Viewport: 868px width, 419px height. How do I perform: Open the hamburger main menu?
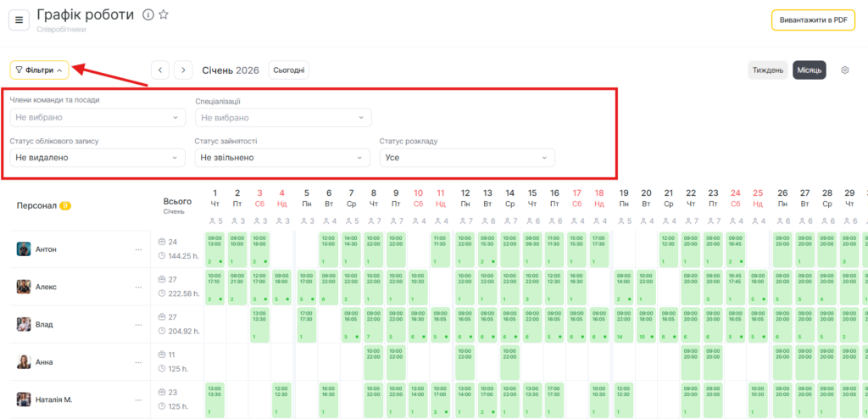[x=19, y=20]
